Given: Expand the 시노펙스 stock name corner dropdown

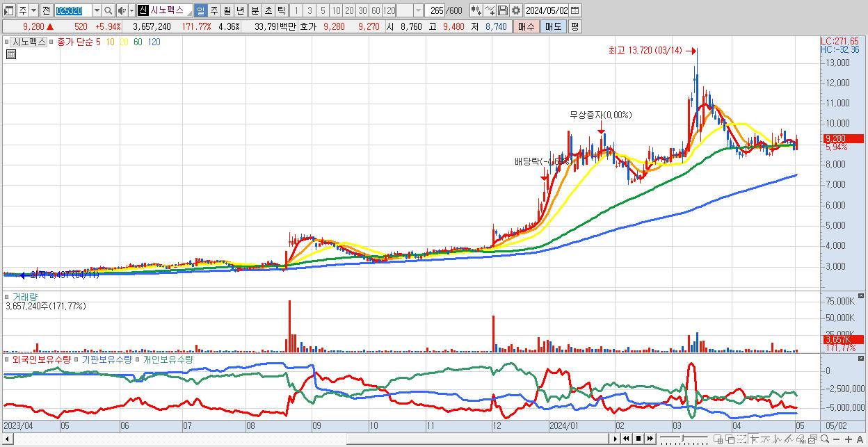Looking at the screenshot, I should (x=189, y=14).
